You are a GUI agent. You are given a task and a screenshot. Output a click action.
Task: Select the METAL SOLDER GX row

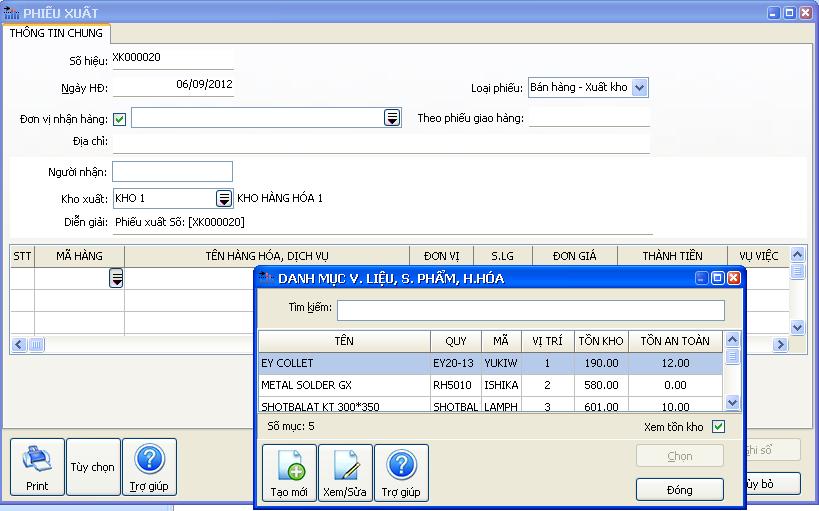point(344,384)
